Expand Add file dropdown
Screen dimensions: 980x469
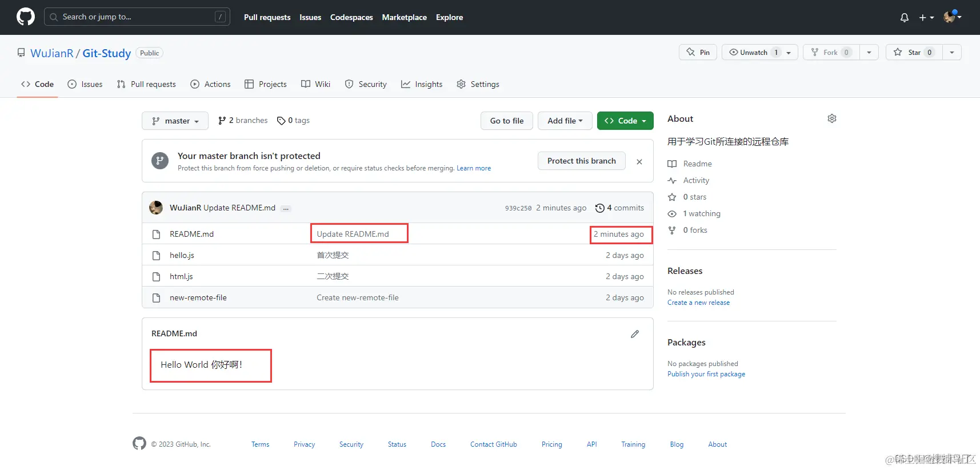click(x=565, y=121)
